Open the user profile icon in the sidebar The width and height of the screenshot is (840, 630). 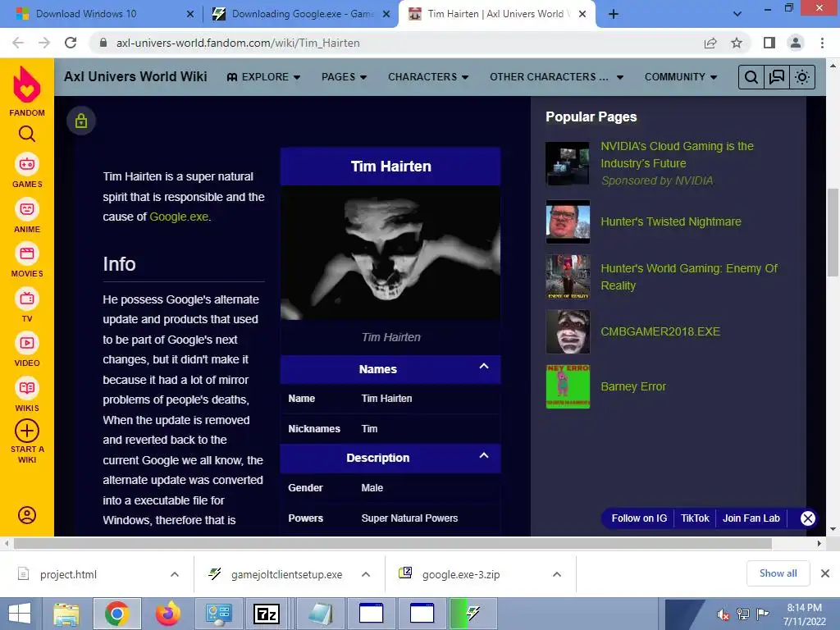coord(27,515)
